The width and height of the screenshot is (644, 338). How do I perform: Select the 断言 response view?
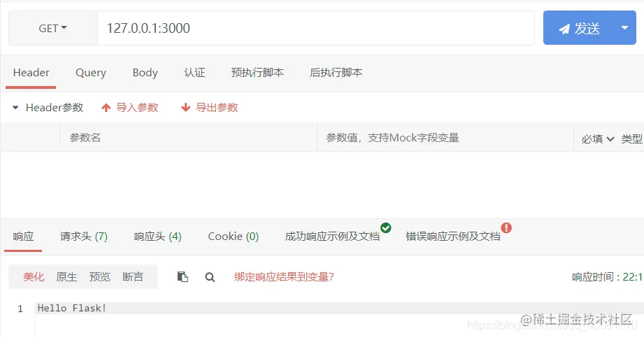tap(133, 276)
